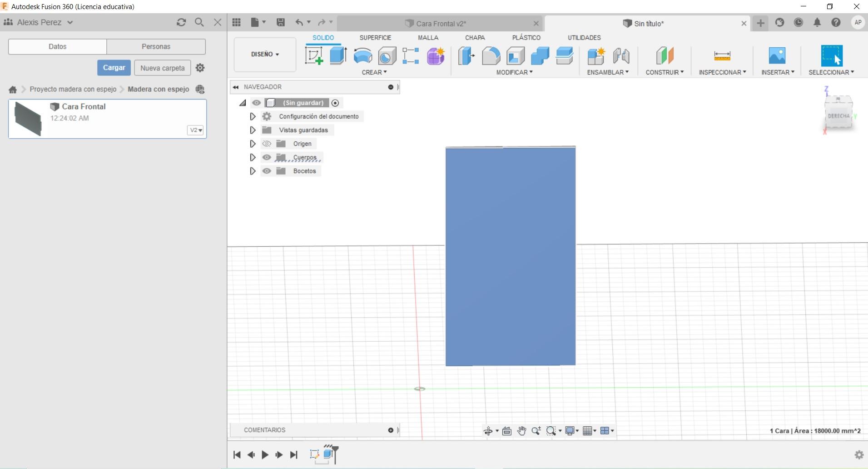Image resolution: width=868 pixels, height=469 pixels.
Task: Collapse the Sin guardar root node
Action: tap(243, 103)
